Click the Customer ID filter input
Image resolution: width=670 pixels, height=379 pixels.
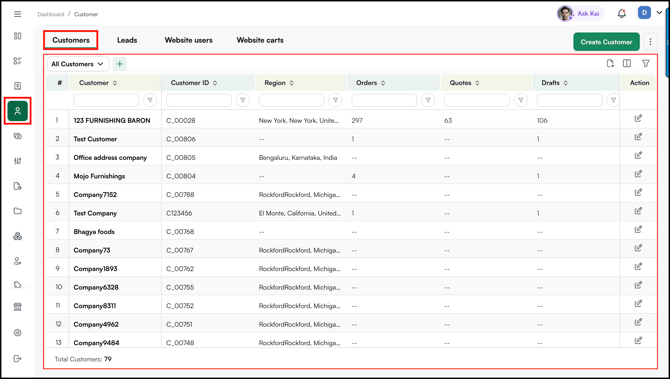(x=199, y=100)
